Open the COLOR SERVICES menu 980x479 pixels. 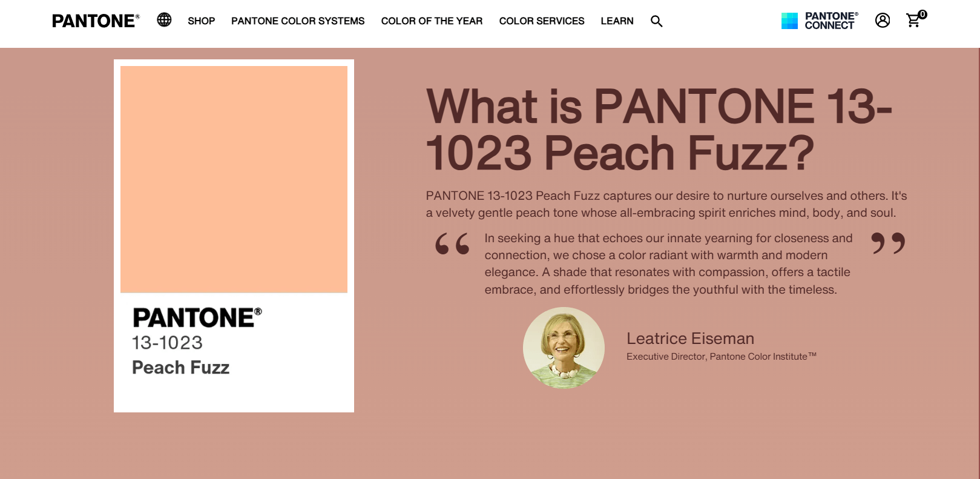tap(542, 21)
